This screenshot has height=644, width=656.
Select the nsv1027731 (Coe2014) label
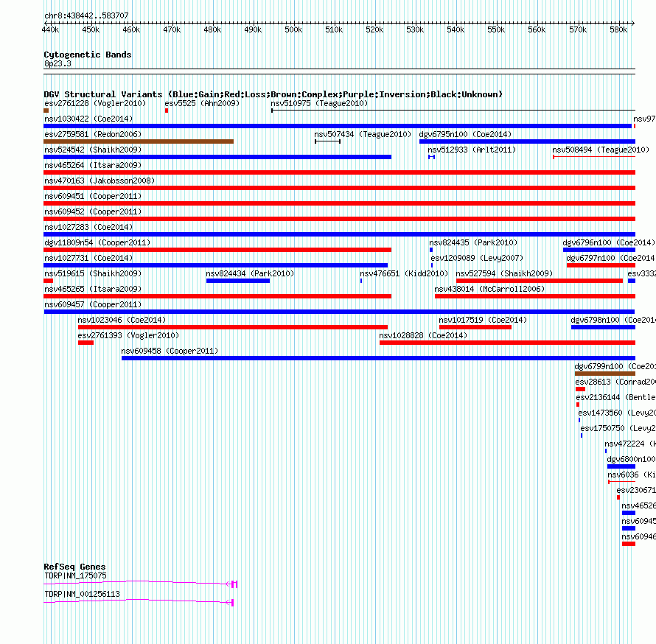(x=88, y=258)
